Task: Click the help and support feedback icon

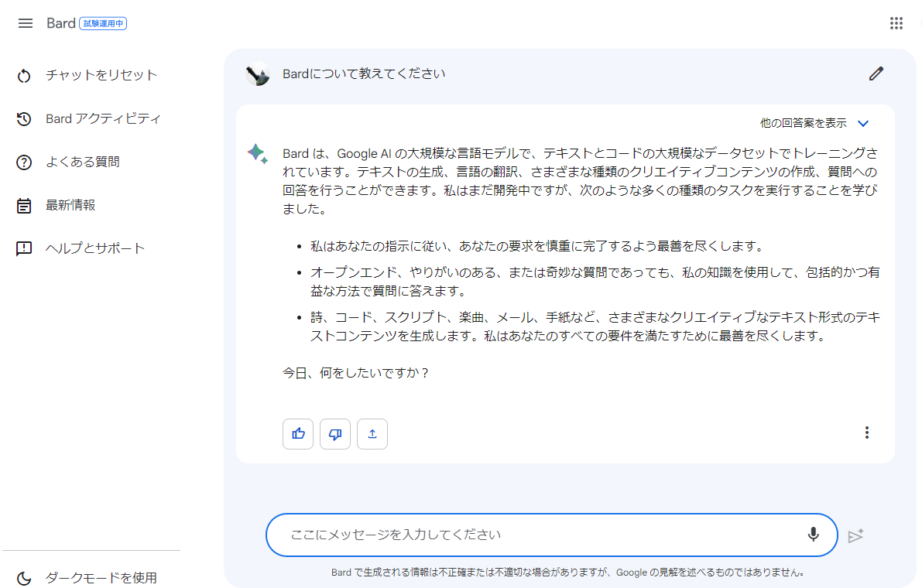Action: pos(24,248)
